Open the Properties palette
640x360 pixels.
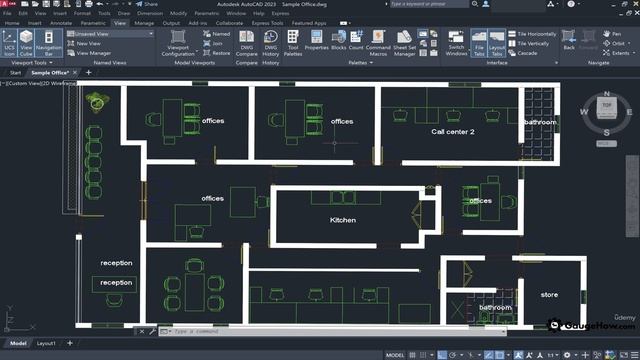coord(316,41)
